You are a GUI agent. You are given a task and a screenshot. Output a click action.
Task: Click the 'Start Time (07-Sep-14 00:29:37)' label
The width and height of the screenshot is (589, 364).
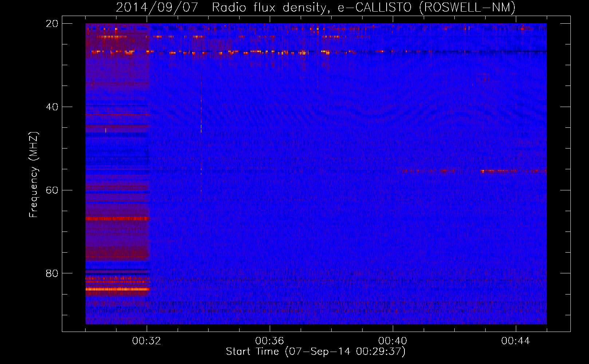(316, 352)
